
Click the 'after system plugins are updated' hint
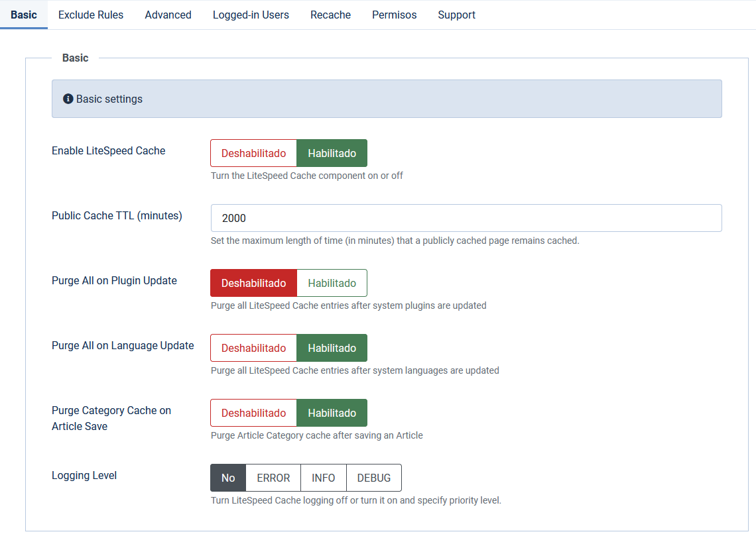tap(349, 305)
